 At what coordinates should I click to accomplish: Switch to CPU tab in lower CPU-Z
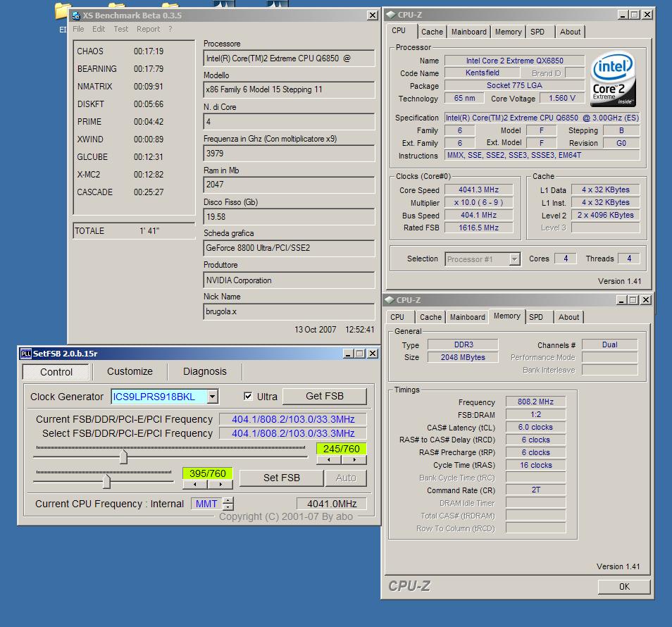pos(397,317)
